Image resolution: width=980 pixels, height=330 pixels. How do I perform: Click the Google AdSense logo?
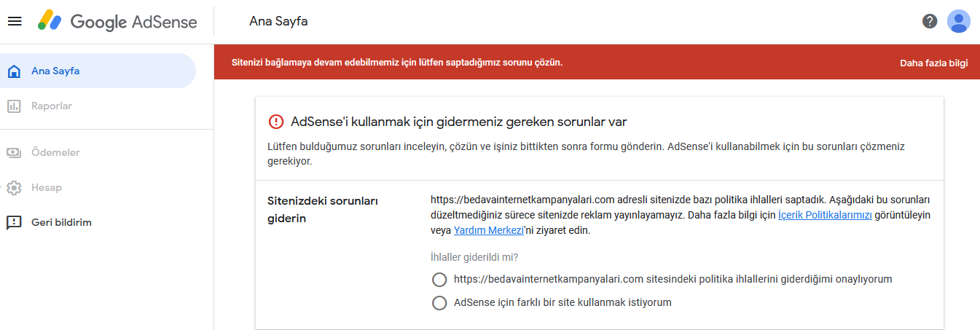coord(118,21)
